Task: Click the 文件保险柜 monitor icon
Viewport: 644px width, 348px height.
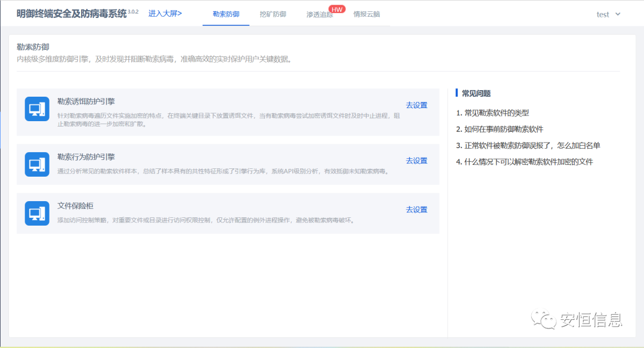Action: click(37, 213)
